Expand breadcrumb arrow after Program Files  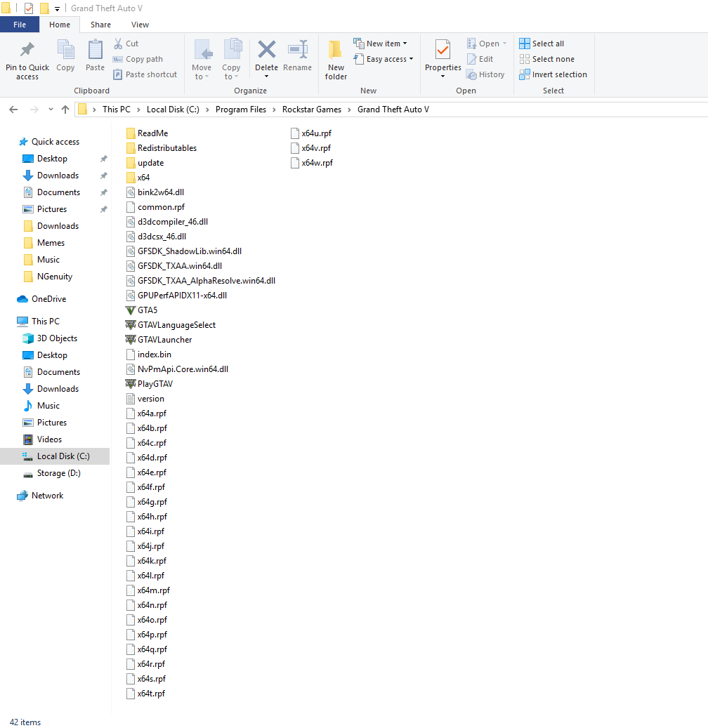coord(274,110)
